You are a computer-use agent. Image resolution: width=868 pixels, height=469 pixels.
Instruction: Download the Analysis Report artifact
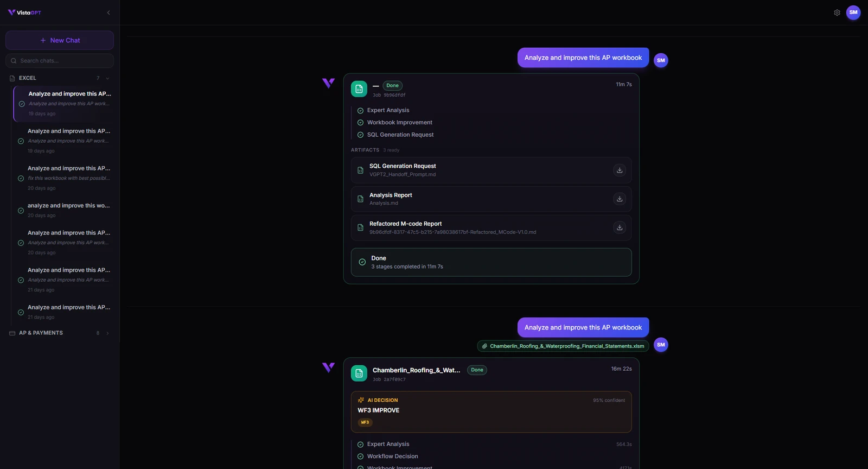tap(620, 199)
